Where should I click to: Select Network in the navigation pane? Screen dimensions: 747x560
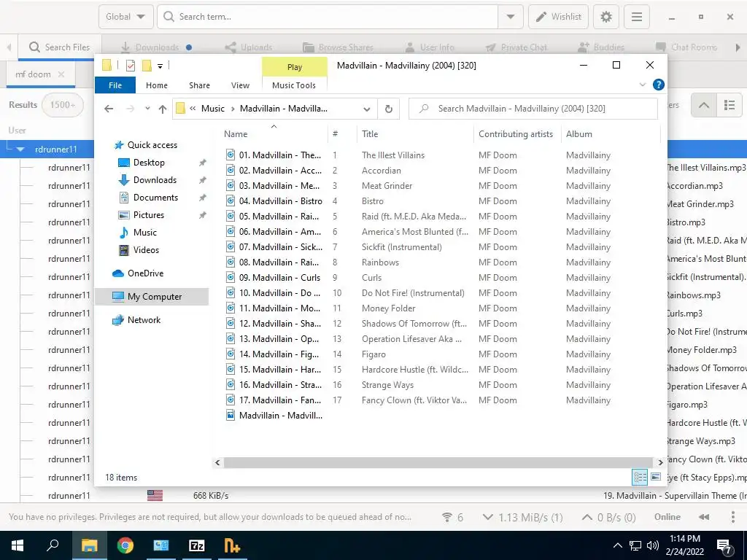pos(144,320)
